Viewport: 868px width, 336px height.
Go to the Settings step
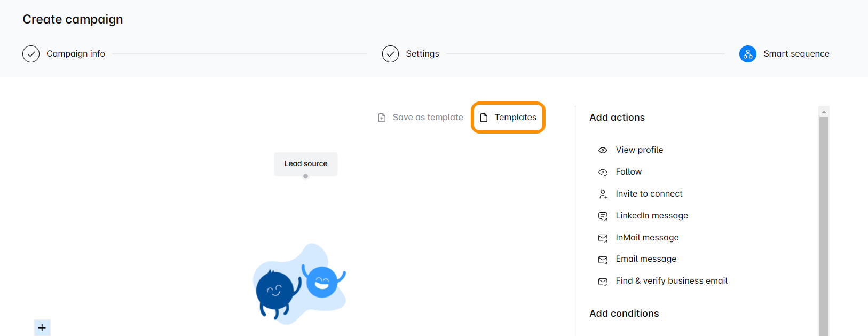click(x=422, y=54)
